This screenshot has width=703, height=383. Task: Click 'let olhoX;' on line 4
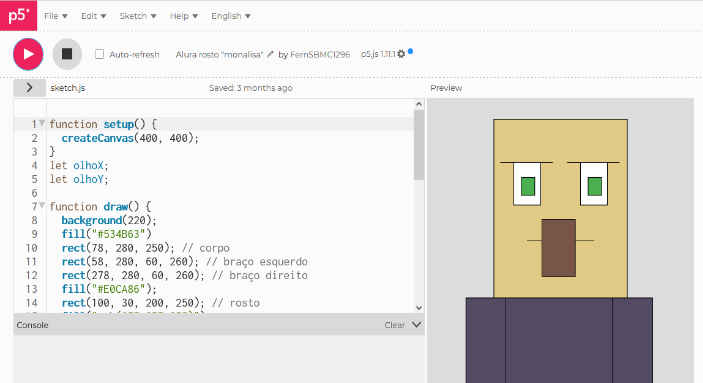click(x=79, y=165)
